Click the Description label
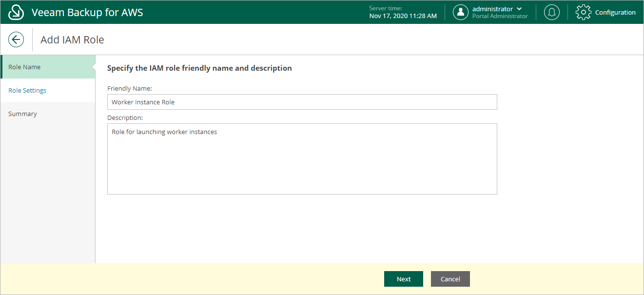Viewport: 644px width, 295px height. pos(125,118)
